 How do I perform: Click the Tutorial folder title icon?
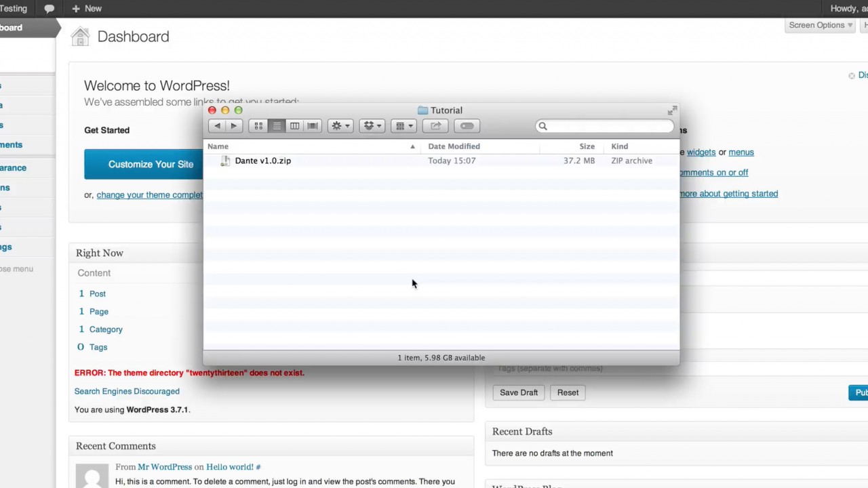422,110
